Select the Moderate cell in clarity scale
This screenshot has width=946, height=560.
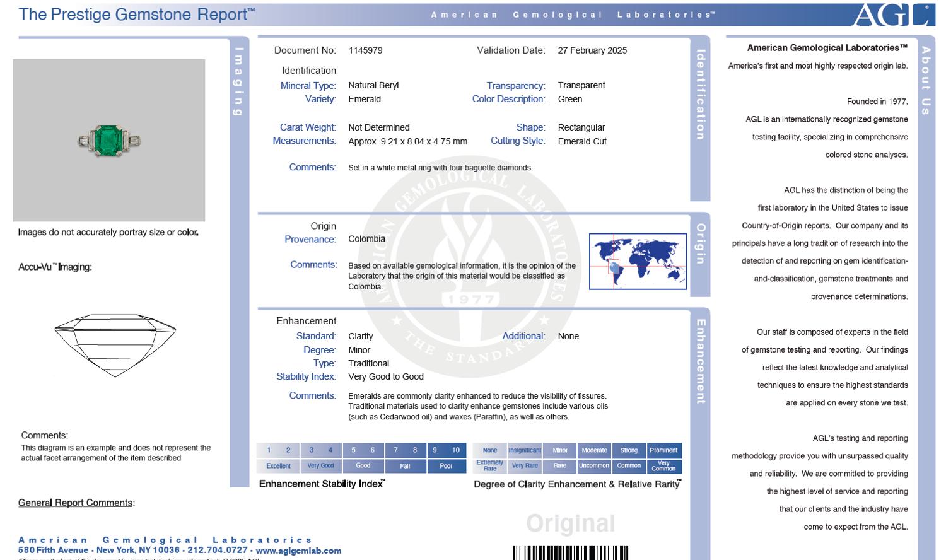(x=595, y=450)
